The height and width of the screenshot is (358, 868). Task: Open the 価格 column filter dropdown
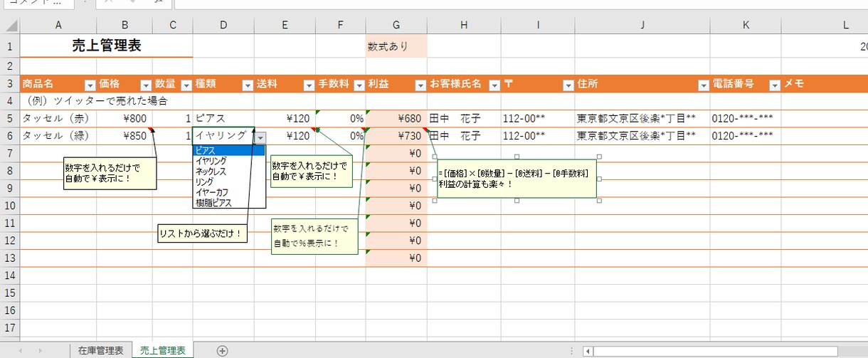(145, 85)
